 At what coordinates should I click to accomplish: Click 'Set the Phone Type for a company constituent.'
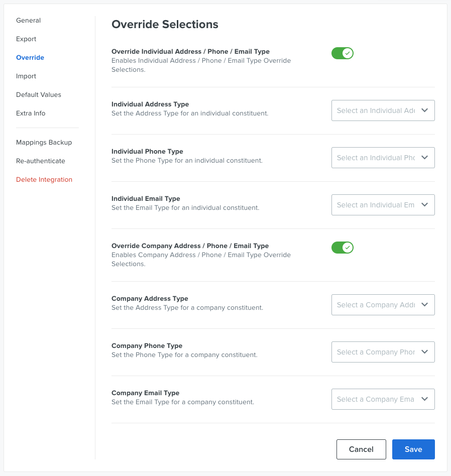tap(184, 354)
